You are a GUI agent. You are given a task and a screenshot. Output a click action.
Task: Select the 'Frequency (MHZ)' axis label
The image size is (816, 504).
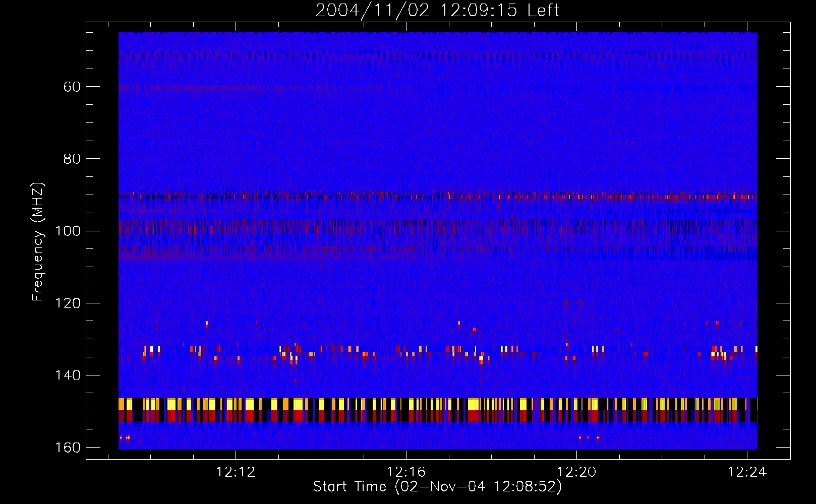coord(38,242)
